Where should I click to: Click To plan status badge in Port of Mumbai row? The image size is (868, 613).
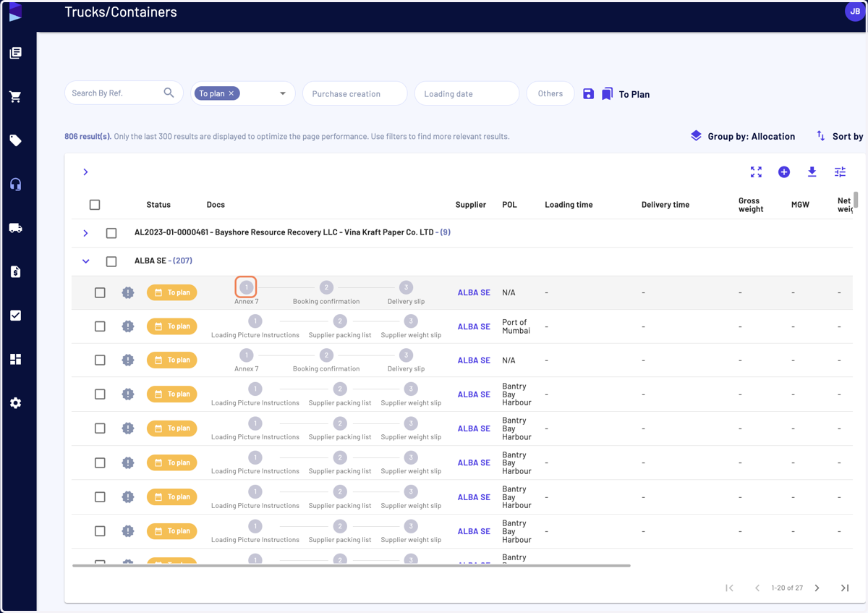pyautogui.click(x=172, y=326)
